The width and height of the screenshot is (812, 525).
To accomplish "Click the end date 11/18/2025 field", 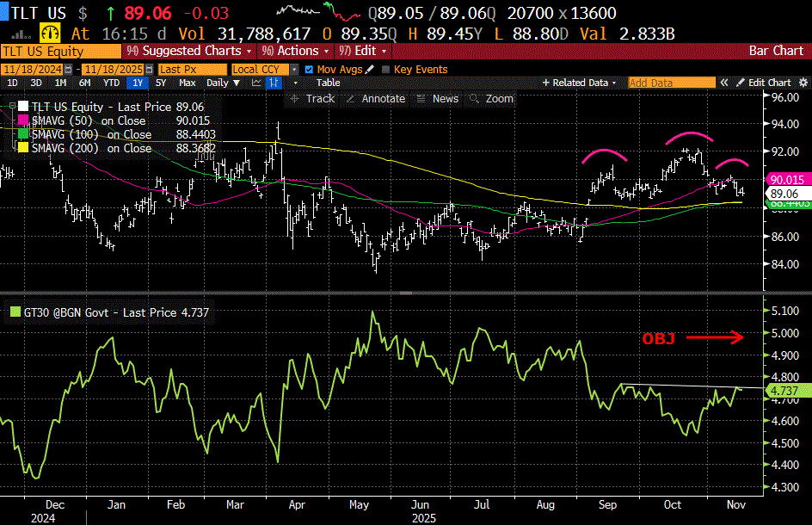I will (114, 70).
